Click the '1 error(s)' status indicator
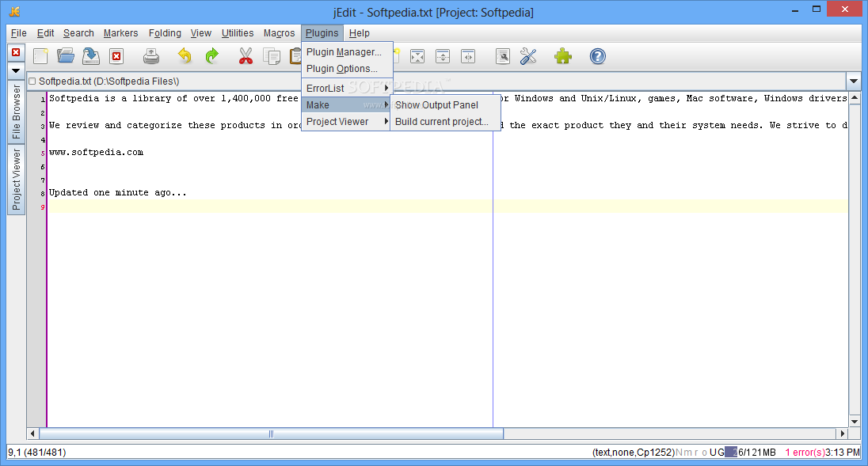The height and width of the screenshot is (466, 868). (805, 453)
